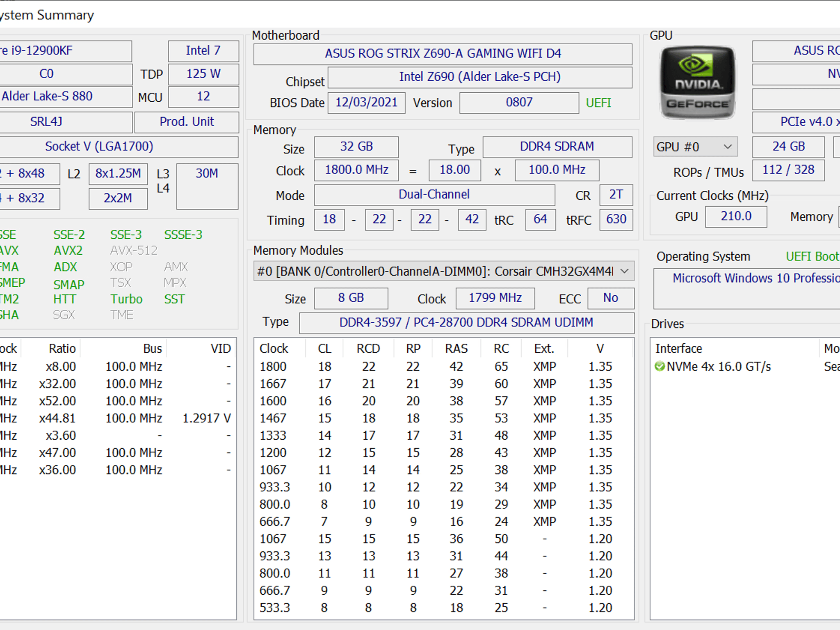
Task: Click the green UEFI Boot label
Action: pos(813,256)
